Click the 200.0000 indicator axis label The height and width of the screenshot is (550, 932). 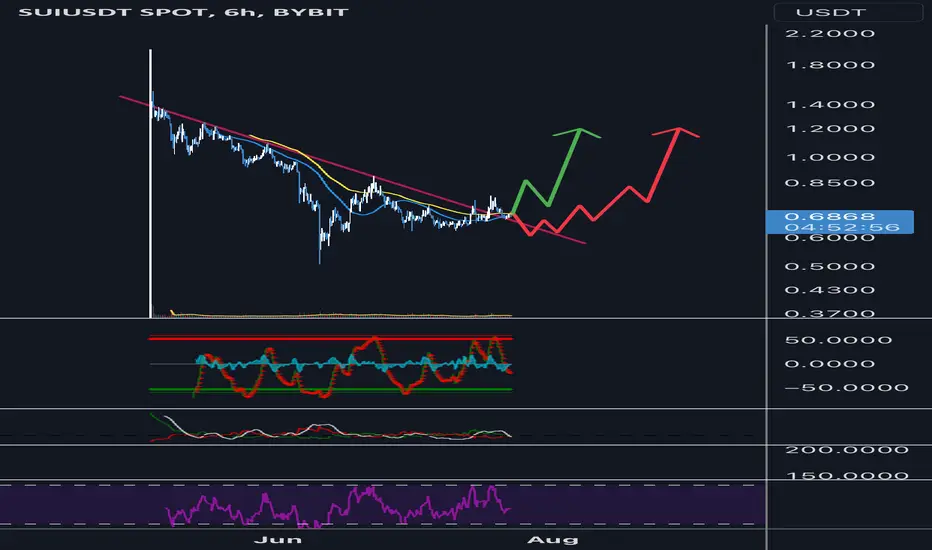pyautogui.click(x=846, y=450)
